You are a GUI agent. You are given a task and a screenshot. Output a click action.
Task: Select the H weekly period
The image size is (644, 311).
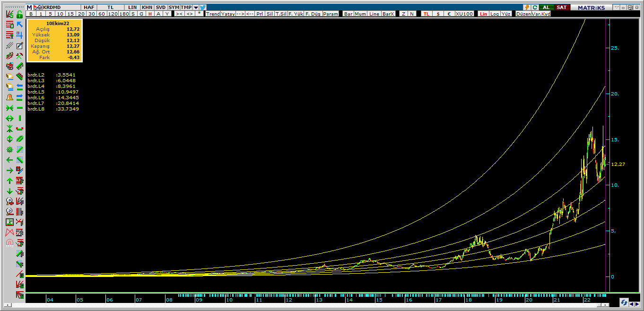(150, 14)
